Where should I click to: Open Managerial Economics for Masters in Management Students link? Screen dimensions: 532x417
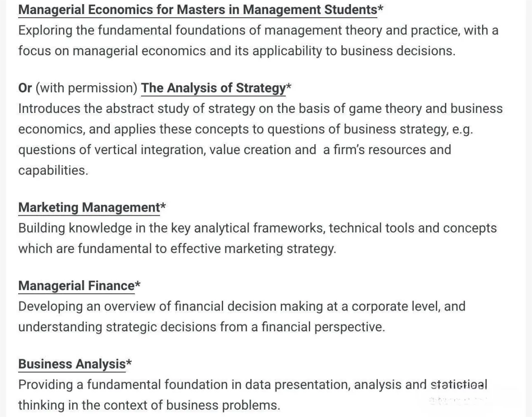(197, 10)
